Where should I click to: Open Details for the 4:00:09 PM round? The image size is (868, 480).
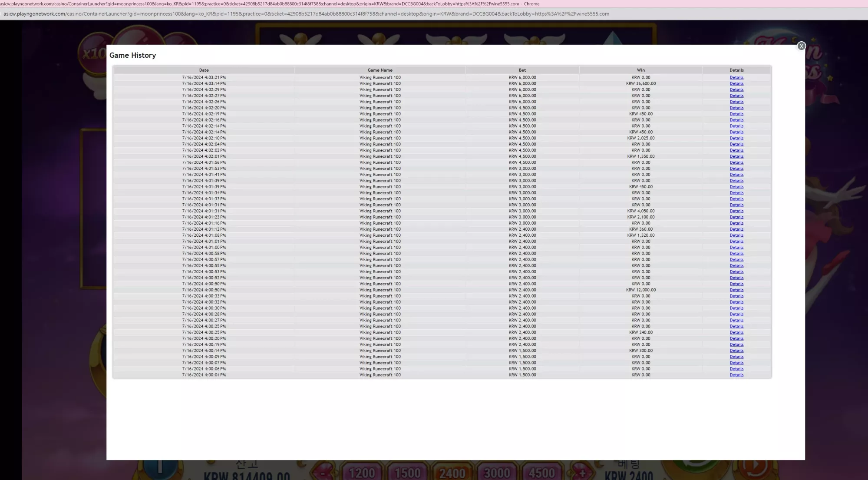click(736, 357)
